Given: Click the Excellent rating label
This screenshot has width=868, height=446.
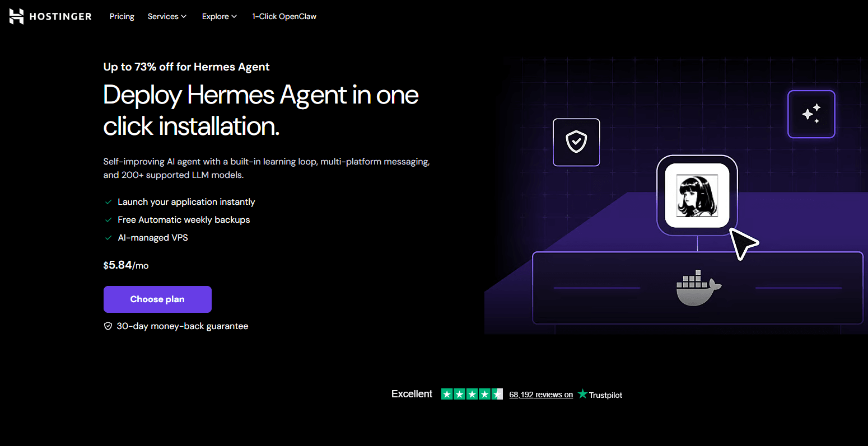Looking at the screenshot, I should point(412,394).
